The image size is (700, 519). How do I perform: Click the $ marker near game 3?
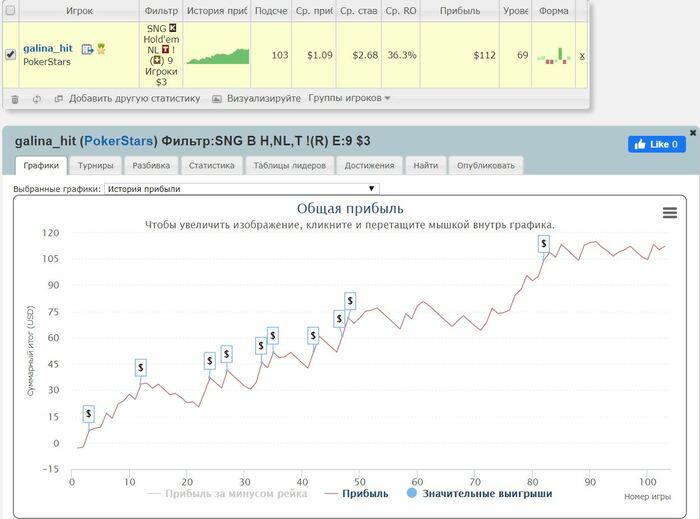pyautogui.click(x=88, y=414)
